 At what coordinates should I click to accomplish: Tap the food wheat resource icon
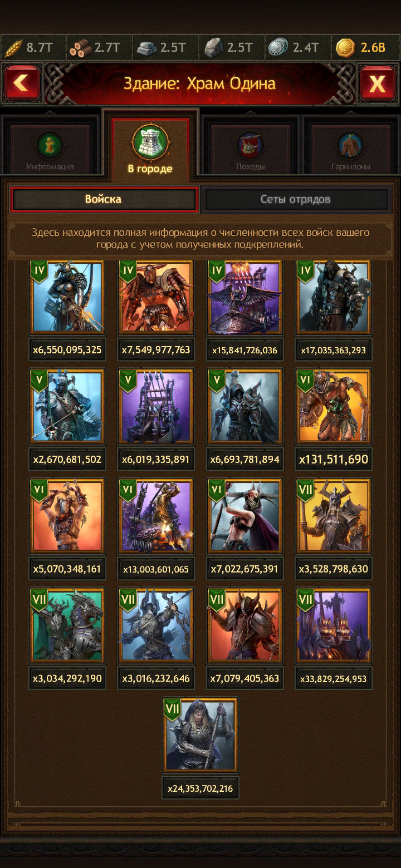tap(12, 48)
